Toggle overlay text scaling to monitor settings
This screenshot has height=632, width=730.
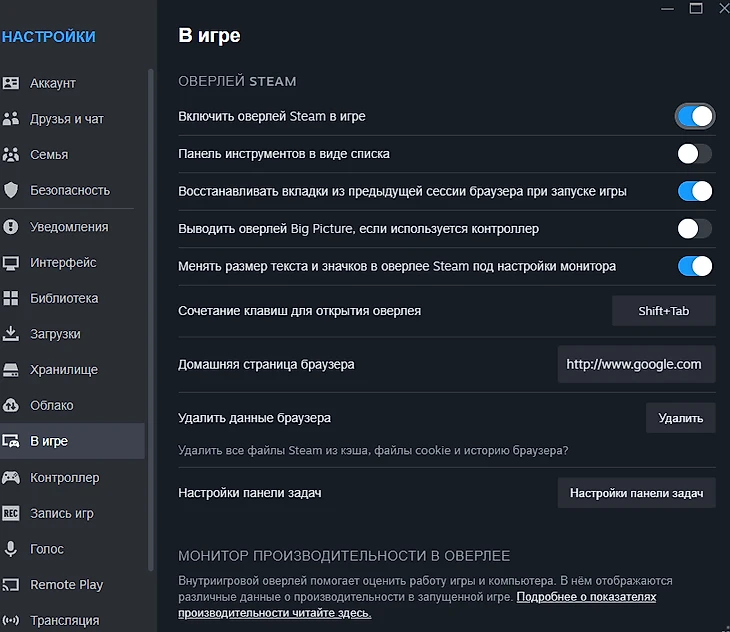click(694, 266)
